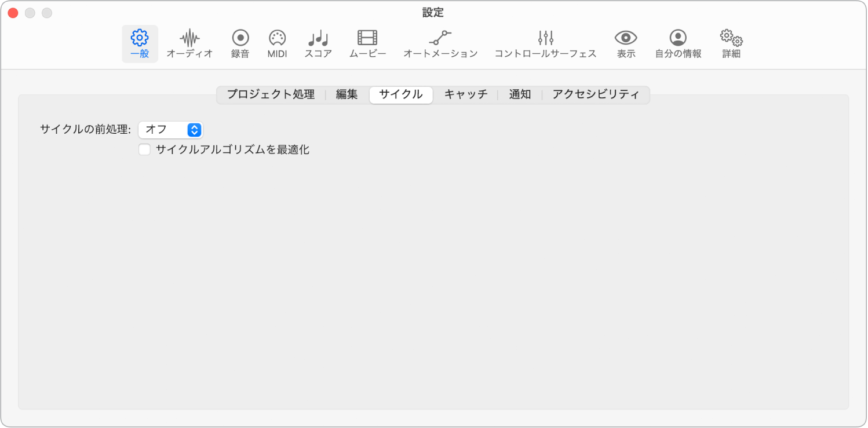
Task: Enable サイクルアルゴリズムを最適化 checkbox
Action: tap(144, 150)
